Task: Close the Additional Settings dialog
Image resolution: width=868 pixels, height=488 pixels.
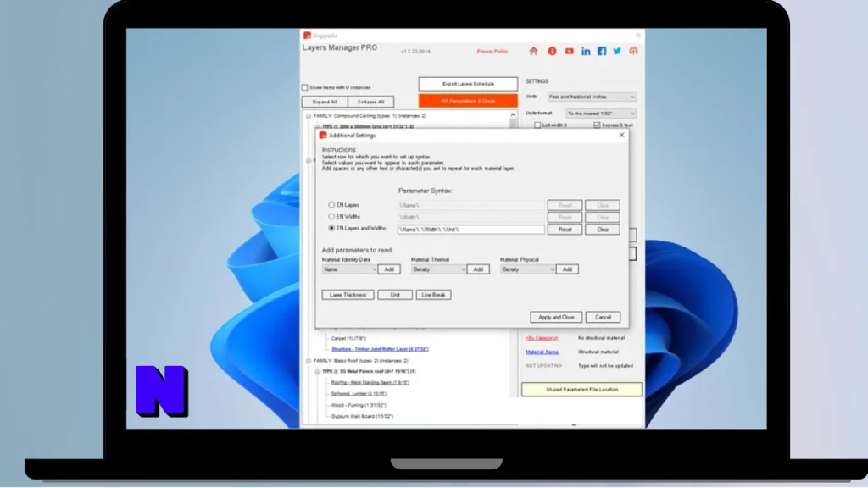Action: click(621, 135)
